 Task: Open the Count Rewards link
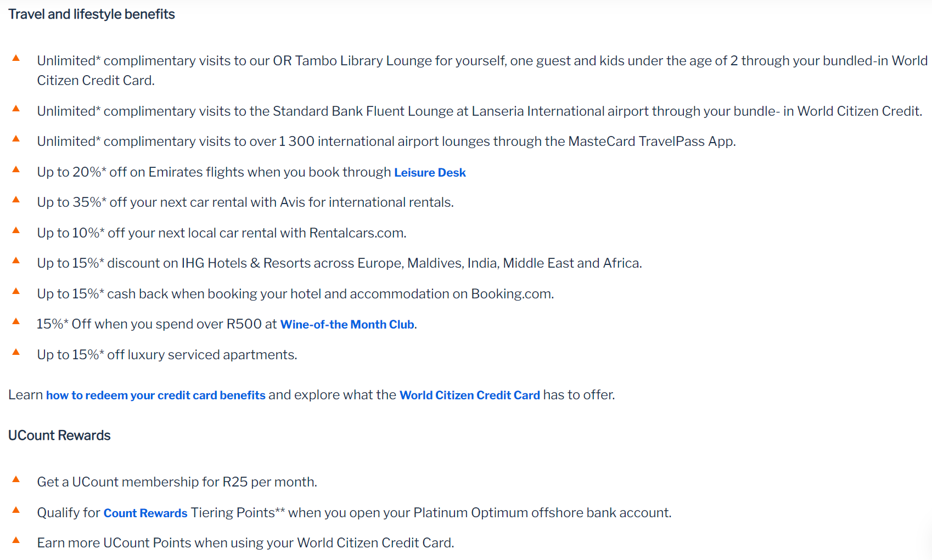[145, 513]
